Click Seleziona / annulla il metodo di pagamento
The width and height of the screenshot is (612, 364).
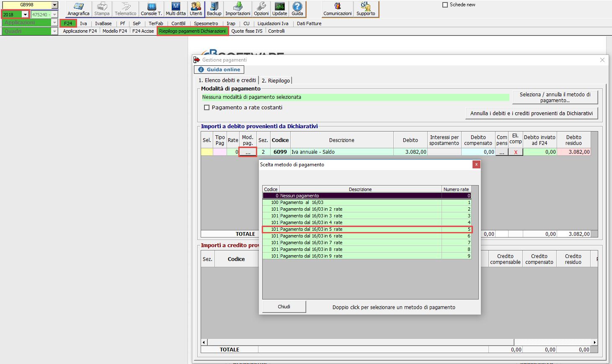[555, 98]
